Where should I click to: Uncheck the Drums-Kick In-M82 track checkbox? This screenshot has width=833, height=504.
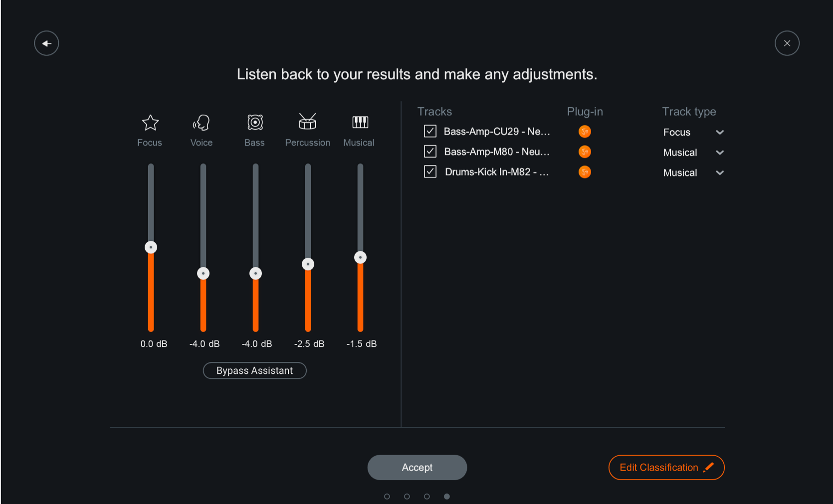(430, 171)
